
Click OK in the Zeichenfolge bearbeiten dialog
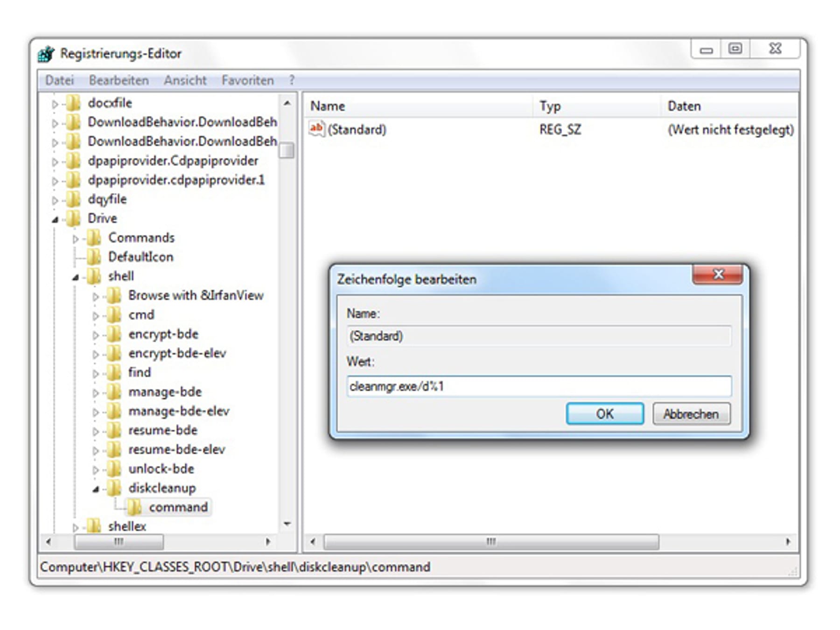pos(605,414)
